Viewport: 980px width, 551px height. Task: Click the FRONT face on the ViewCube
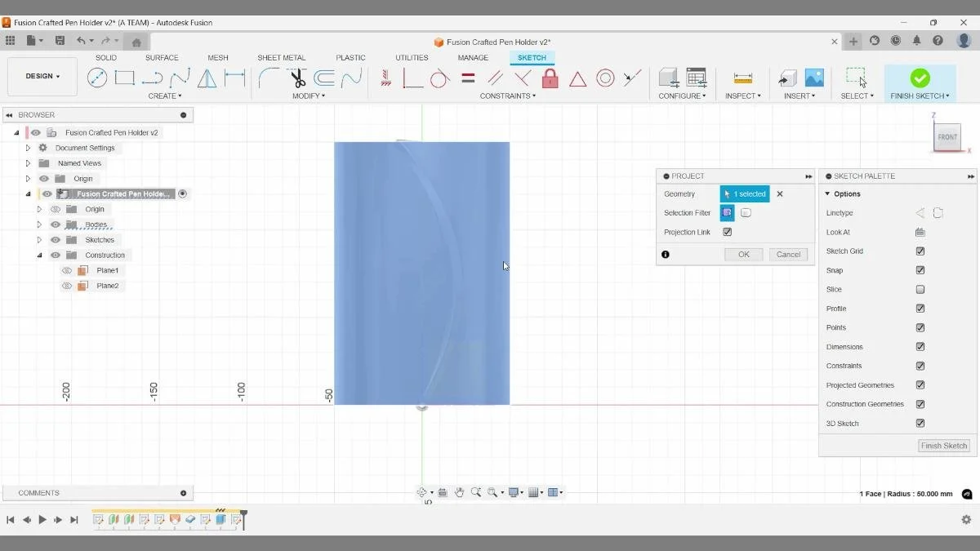click(947, 137)
